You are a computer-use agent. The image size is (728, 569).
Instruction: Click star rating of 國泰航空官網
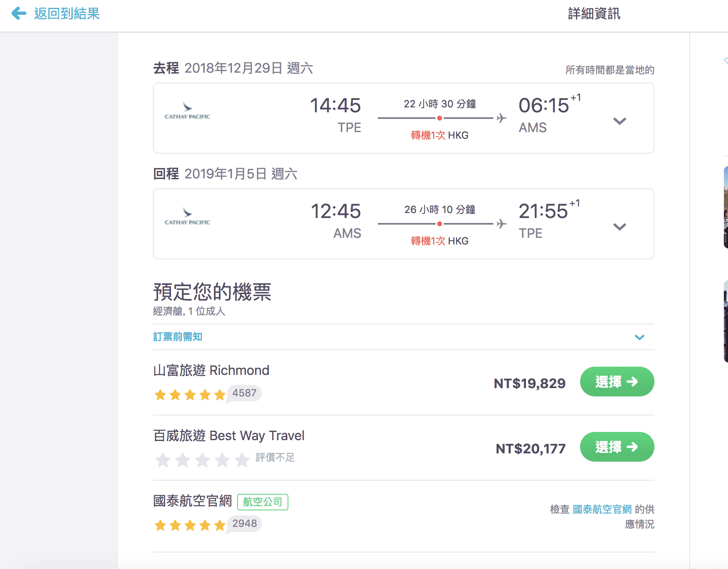(x=190, y=525)
